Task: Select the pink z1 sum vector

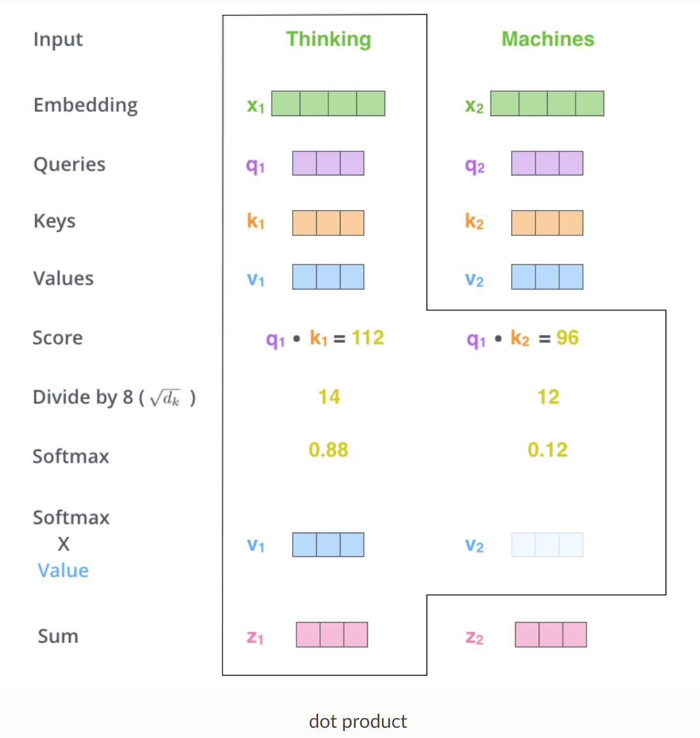Action: pos(332,635)
